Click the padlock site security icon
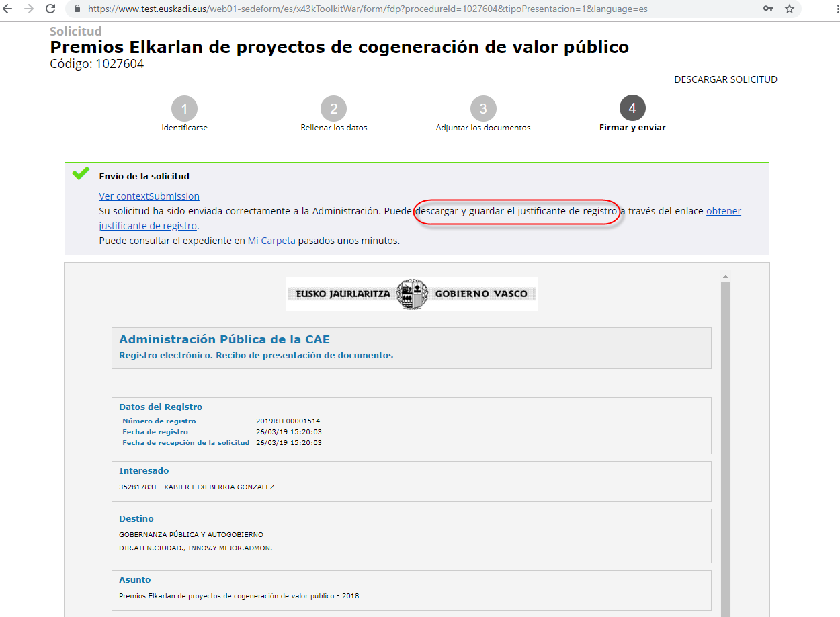840x617 pixels. [76, 9]
